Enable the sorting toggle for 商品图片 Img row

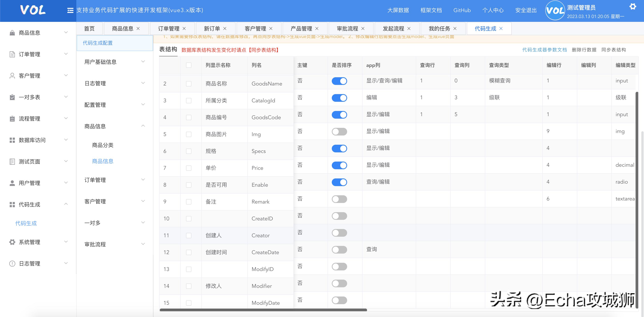(x=339, y=131)
